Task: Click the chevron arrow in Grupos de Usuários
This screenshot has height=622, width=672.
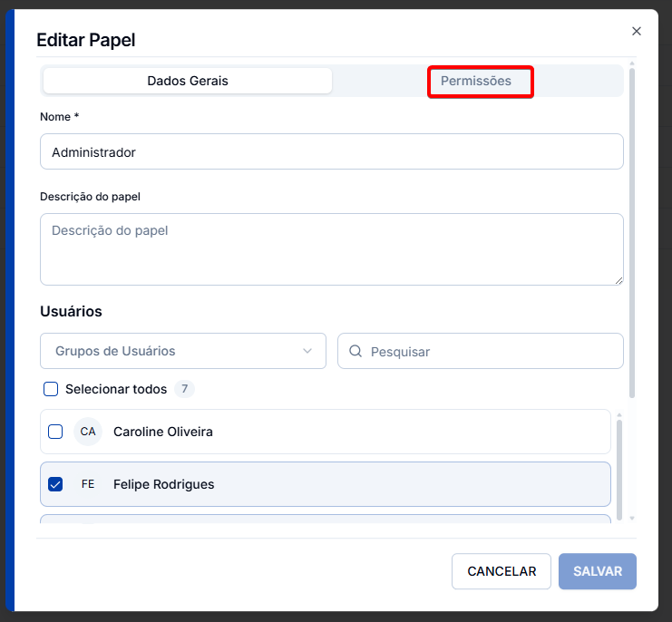Action: coord(307,351)
